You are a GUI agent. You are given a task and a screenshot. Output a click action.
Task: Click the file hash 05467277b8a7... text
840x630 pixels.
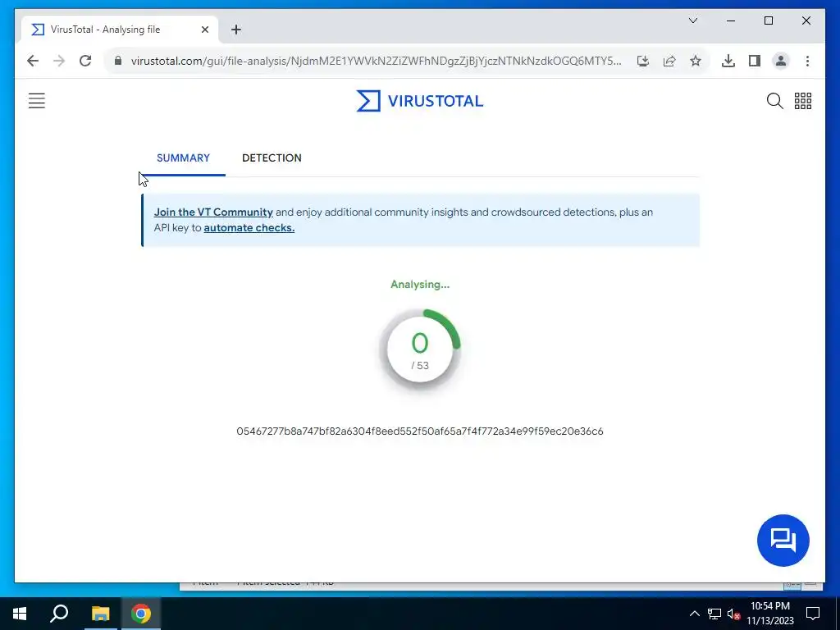(420, 431)
